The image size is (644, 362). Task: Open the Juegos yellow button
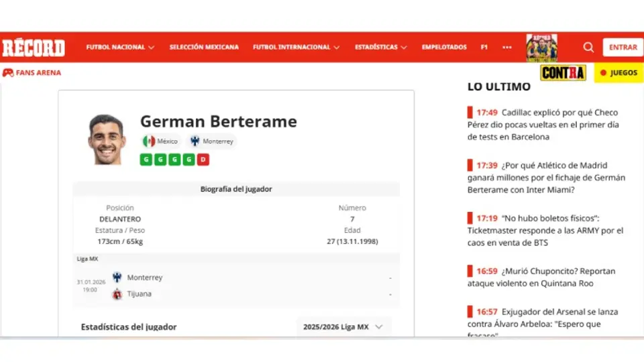point(619,72)
